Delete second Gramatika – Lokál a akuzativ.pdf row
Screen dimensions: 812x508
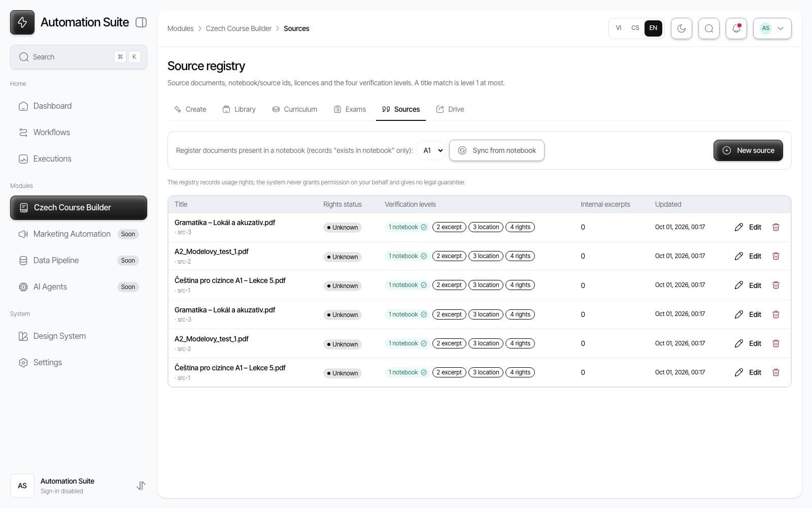tap(776, 314)
